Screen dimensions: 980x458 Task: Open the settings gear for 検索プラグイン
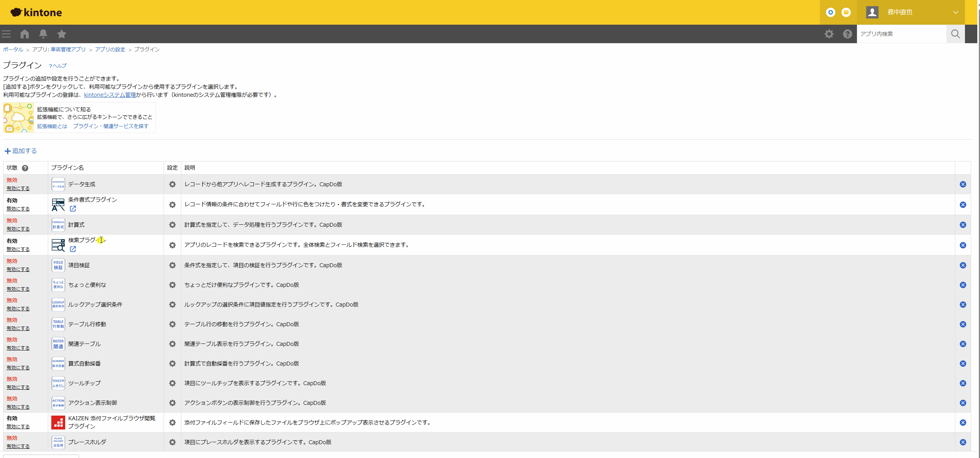click(172, 245)
